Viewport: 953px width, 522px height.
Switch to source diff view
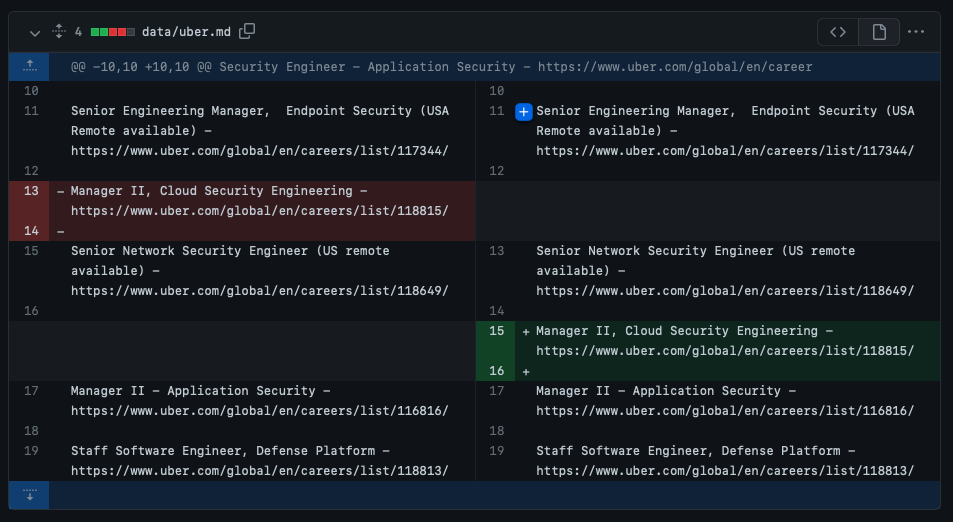(x=838, y=32)
